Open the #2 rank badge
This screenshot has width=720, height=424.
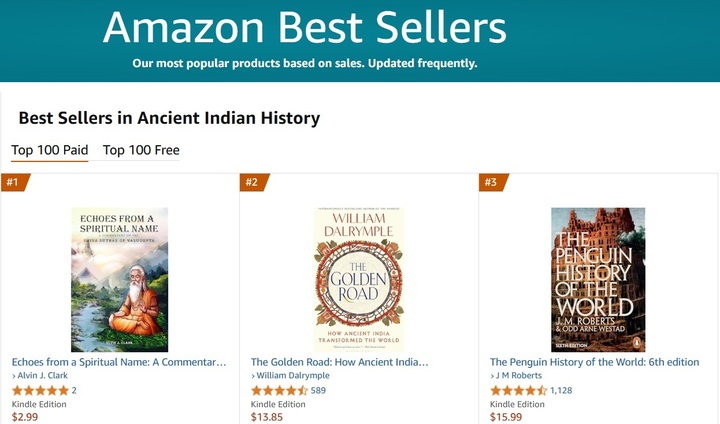254,182
